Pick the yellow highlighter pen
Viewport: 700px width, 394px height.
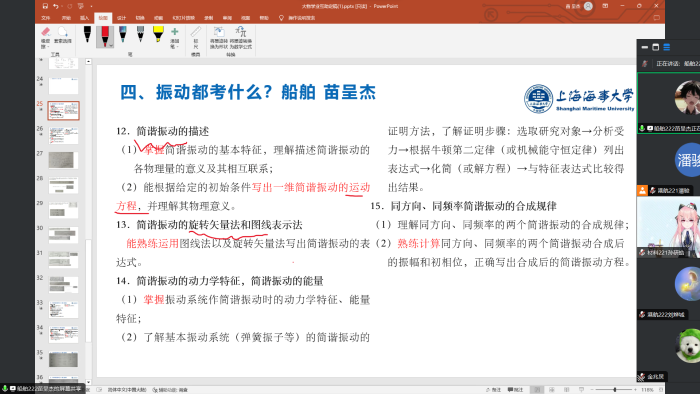[x=158, y=34]
